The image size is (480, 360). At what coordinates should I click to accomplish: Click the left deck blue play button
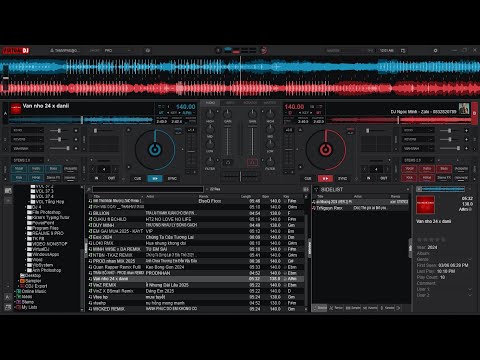point(155,179)
